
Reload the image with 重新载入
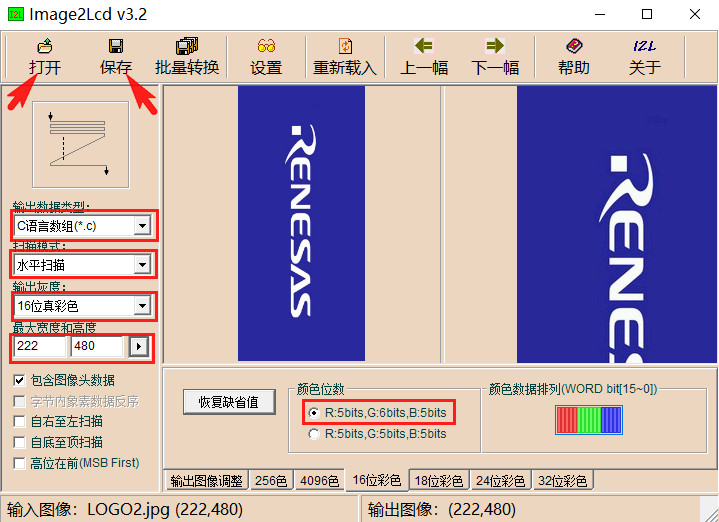click(345, 57)
